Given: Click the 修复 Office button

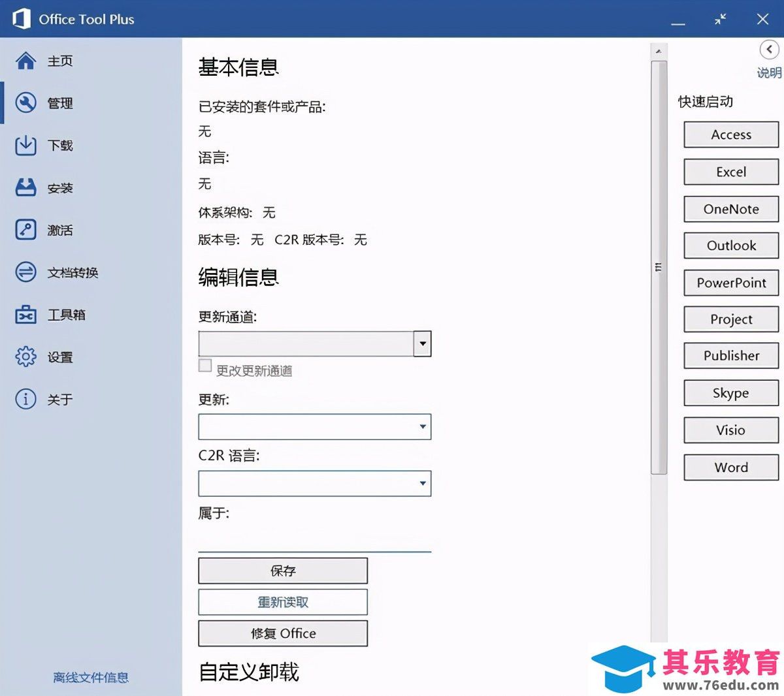Looking at the screenshot, I should [x=283, y=633].
